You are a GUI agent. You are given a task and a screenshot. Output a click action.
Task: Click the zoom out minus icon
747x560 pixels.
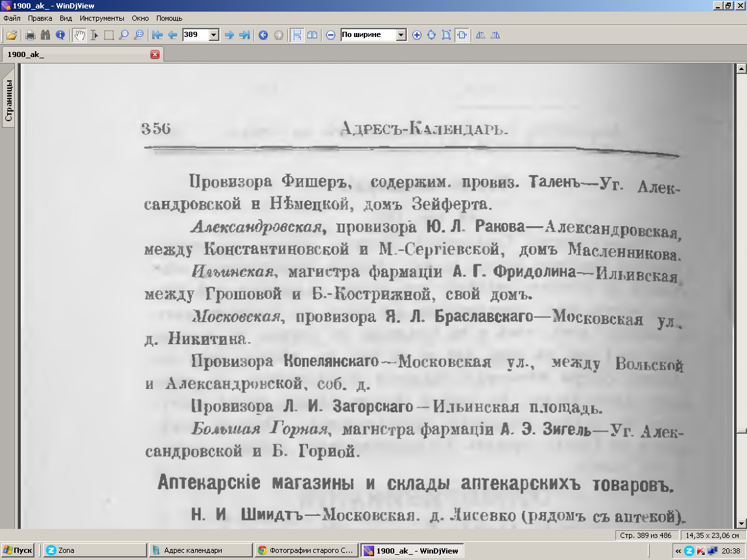331,35
